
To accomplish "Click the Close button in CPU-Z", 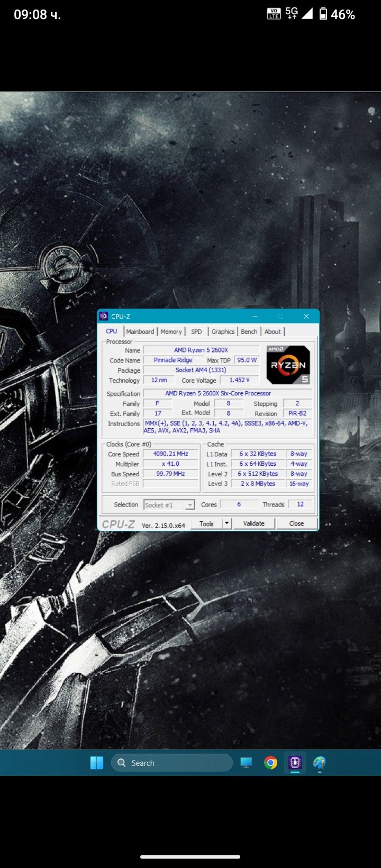I will pos(296,523).
